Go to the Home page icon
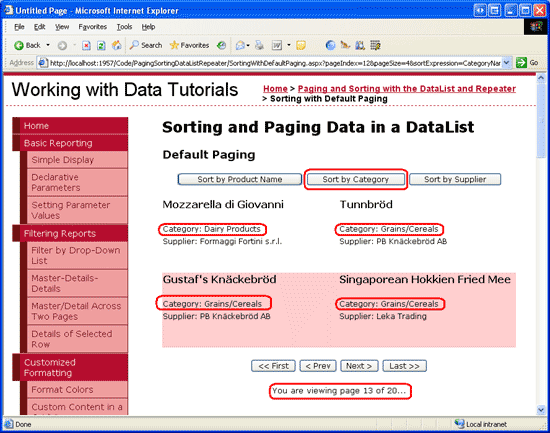This screenshot has width=550, height=433. [x=116, y=45]
